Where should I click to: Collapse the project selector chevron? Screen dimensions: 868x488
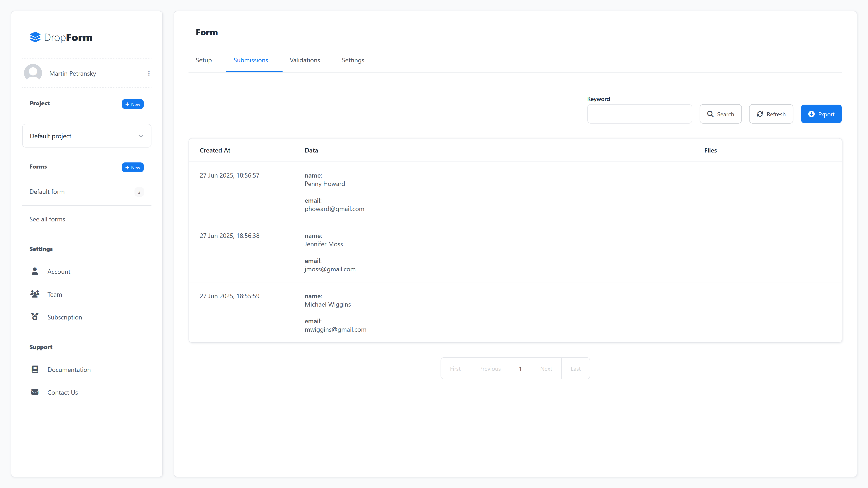pyautogui.click(x=141, y=136)
